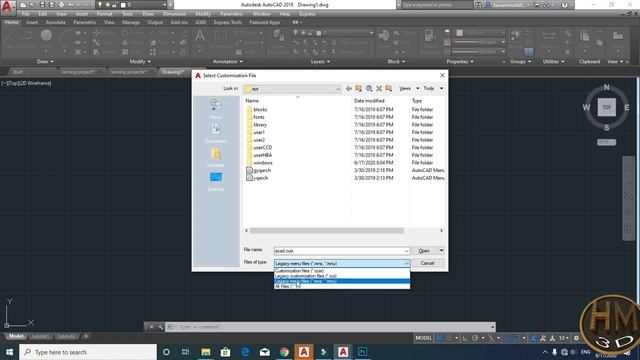Expand the File name history dropdown arrow
Viewport: 640px width, 360px height.
(x=406, y=251)
